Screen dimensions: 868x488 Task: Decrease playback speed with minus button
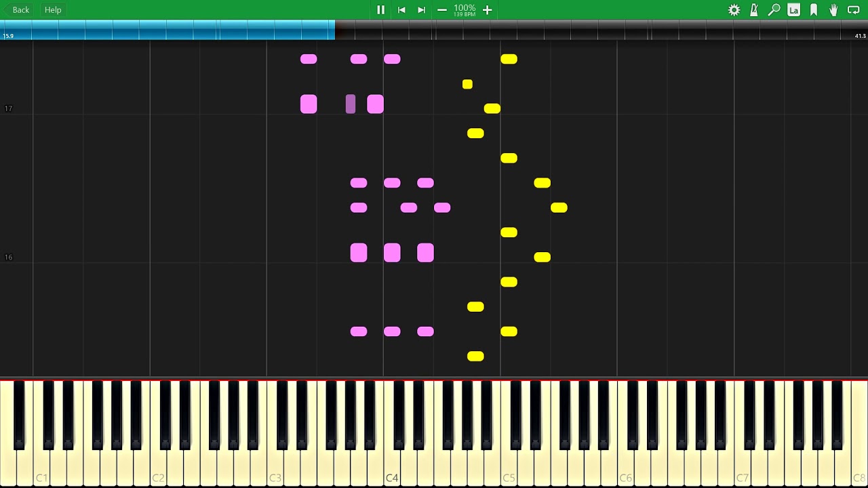pos(442,9)
